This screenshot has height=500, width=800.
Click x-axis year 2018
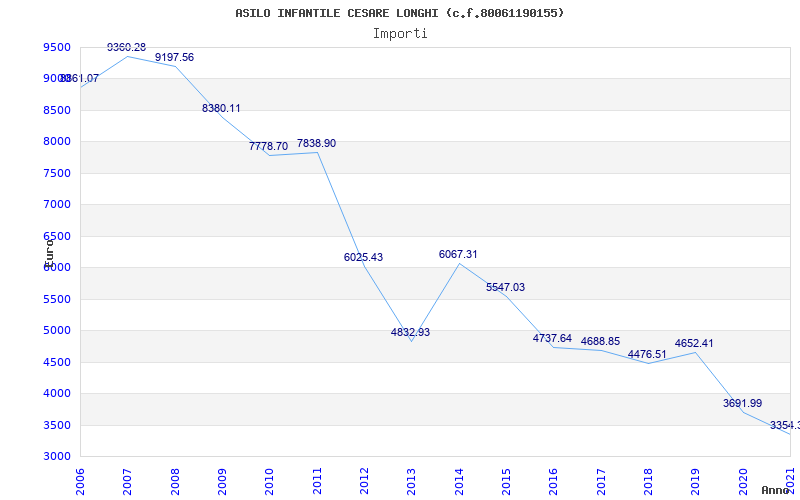pyautogui.click(x=648, y=481)
